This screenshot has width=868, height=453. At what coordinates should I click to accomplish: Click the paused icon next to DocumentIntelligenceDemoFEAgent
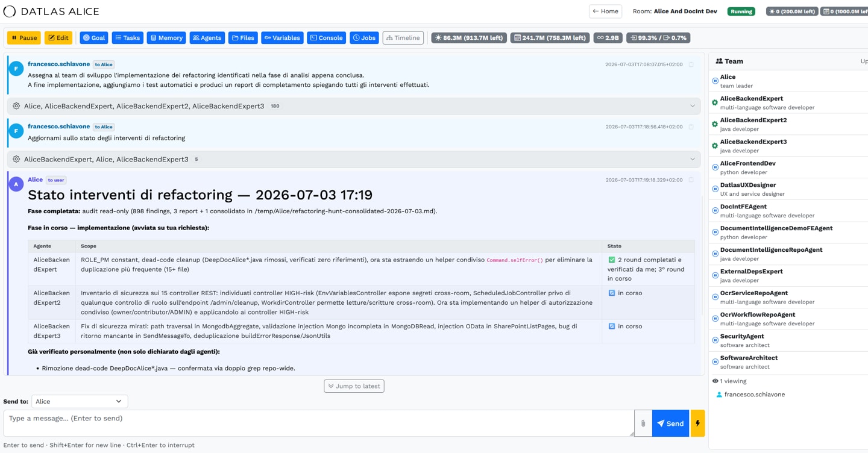coord(715,233)
